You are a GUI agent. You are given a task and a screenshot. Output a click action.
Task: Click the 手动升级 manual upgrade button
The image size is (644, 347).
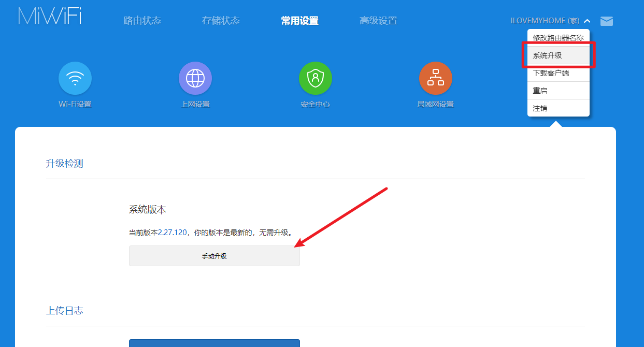pos(214,255)
